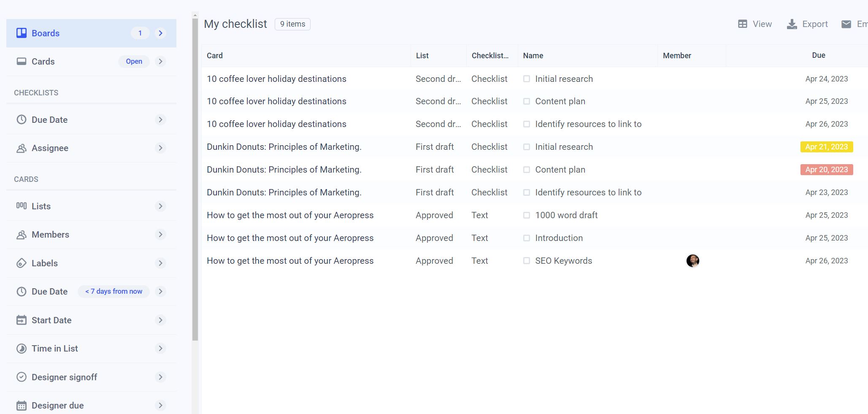
Task: Expand the Members filter chevron
Action: (160, 234)
